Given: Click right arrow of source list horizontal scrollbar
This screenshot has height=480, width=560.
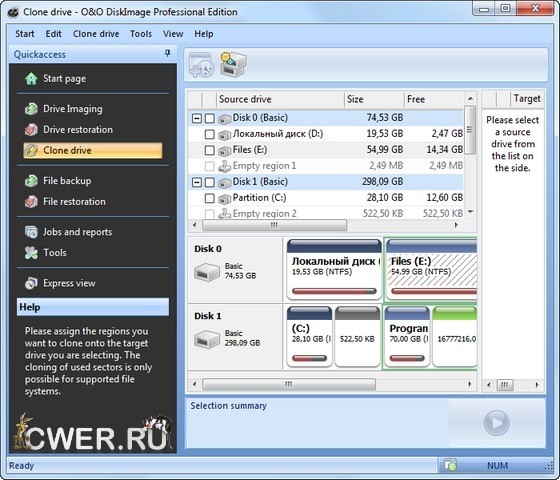Looking at the screenshot, I should pyautogui.click(x=456, y=225).
